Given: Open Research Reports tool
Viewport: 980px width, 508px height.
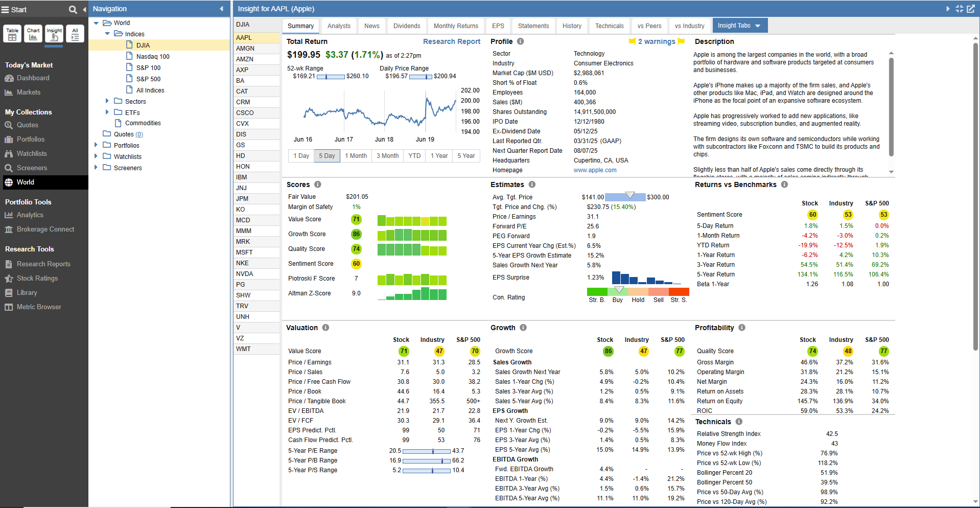Looking at the screenshot, I should click(x=43, y=264).
